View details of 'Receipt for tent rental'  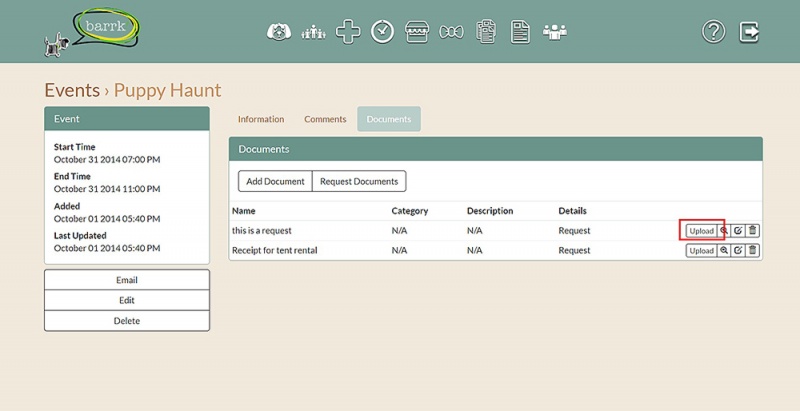(723, 250)
